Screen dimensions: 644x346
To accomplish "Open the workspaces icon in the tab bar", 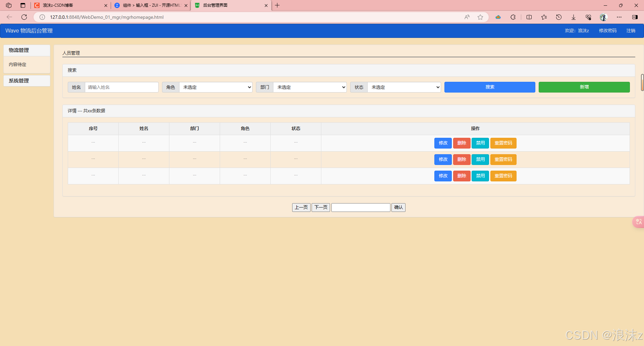I will pyautogui.click(x=9, y=5).
